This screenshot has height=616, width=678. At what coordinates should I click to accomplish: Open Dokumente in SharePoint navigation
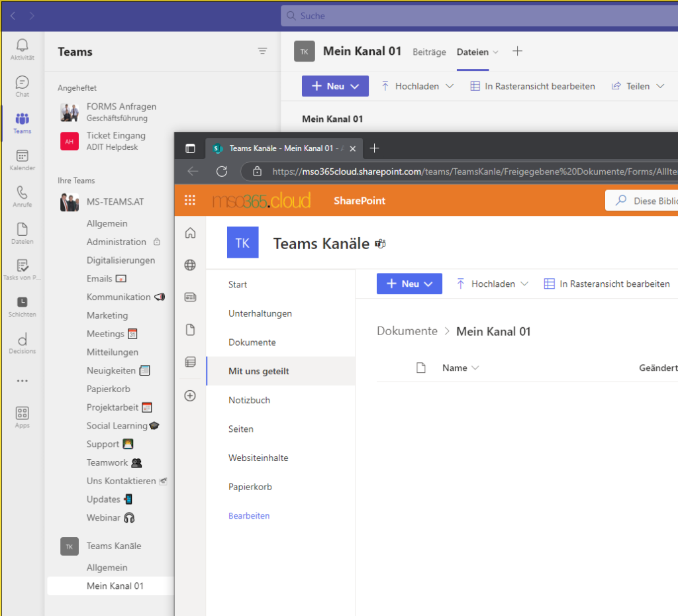[x=252, y=342]
